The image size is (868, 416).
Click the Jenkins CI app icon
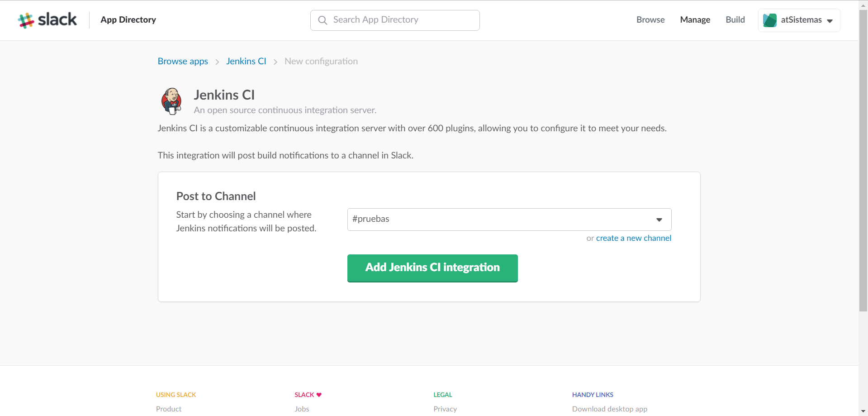(x=171, y=101)
